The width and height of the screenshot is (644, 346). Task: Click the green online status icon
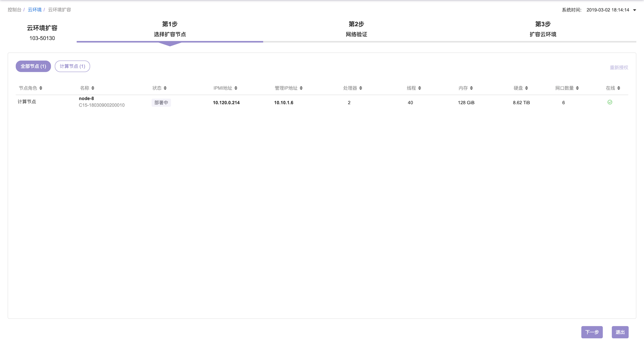tap(610, 102)
